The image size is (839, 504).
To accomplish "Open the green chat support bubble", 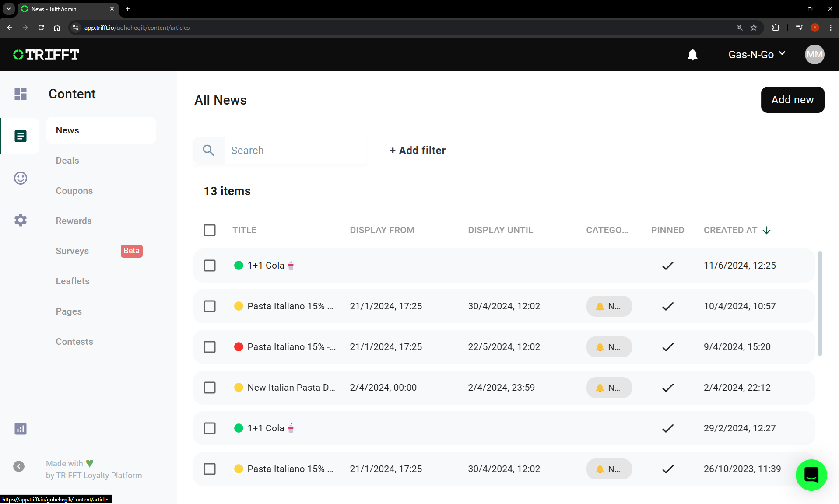I will [x=811, y=475].
